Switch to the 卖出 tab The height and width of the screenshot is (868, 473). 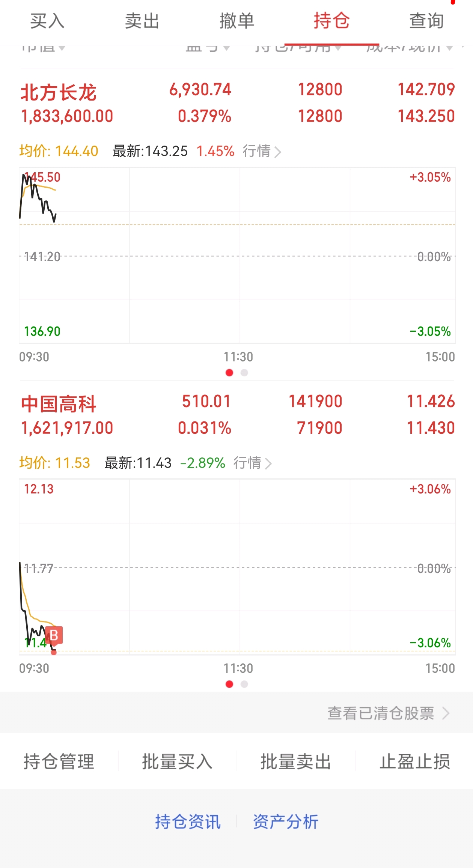click(x=142, y=21)
